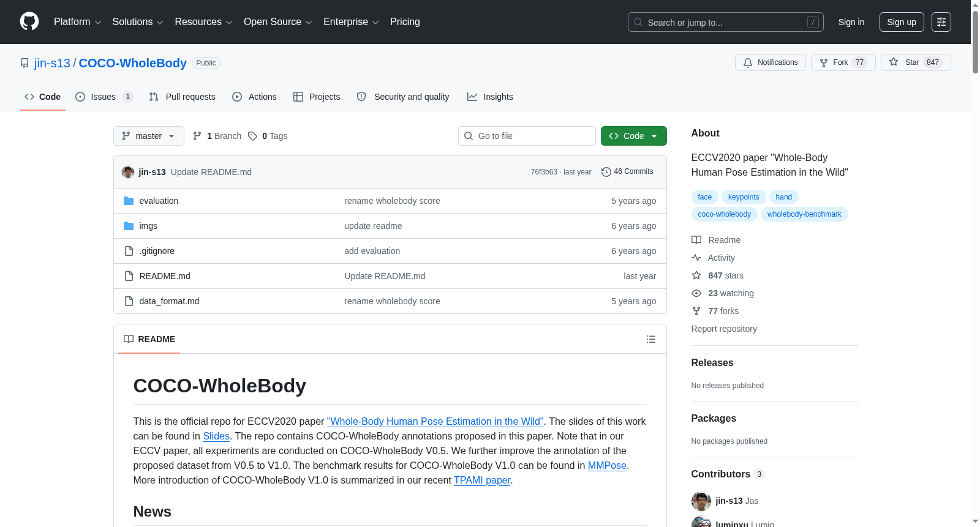Open the TPAMI paper link

482,480
